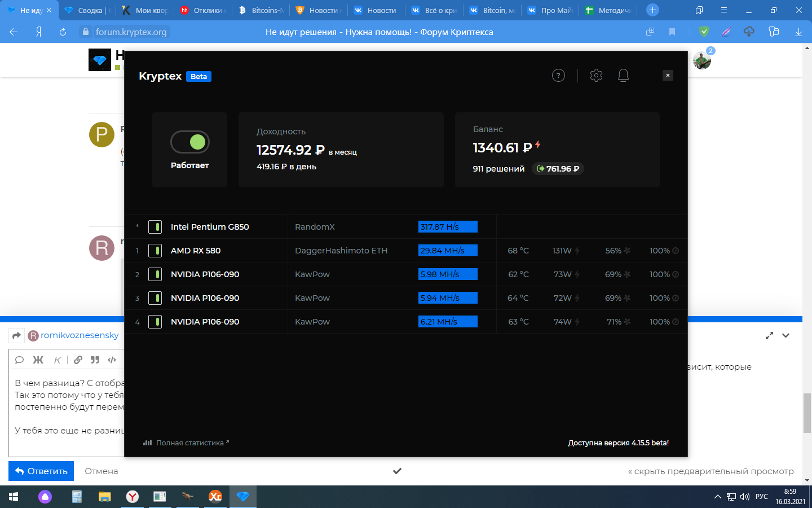The width and height of the screenshot is (812, 508).
Task: Open browser downloads arrow icon
Action: [x=798, y=32]
